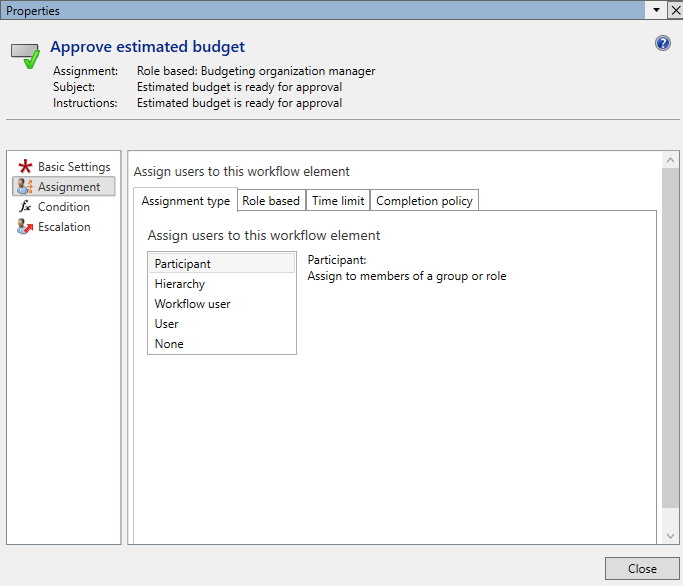Click the Escalation person arrow icon
The height and width of the screenshot is (586, 683).
pyautogui.click(x=25, y=227)
